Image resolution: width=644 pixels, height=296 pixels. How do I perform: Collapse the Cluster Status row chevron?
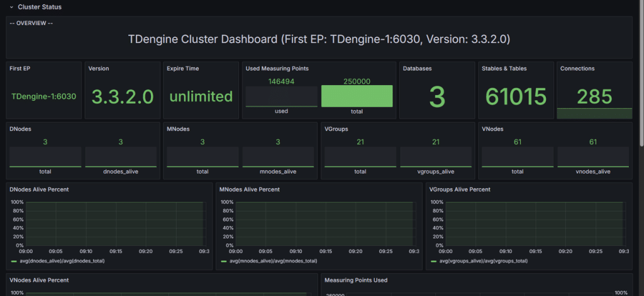tap(11, 7)
